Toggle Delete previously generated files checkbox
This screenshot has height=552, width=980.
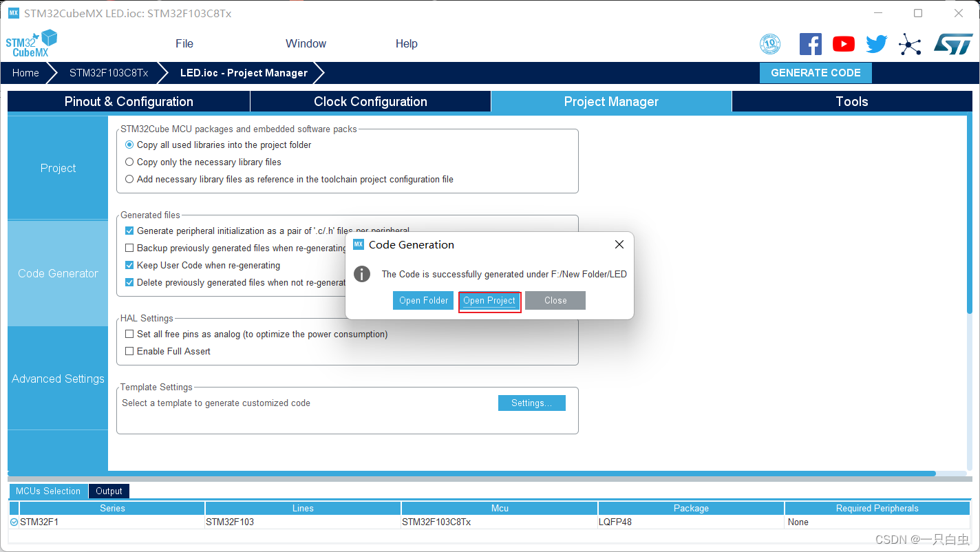(x=129, y=283)
